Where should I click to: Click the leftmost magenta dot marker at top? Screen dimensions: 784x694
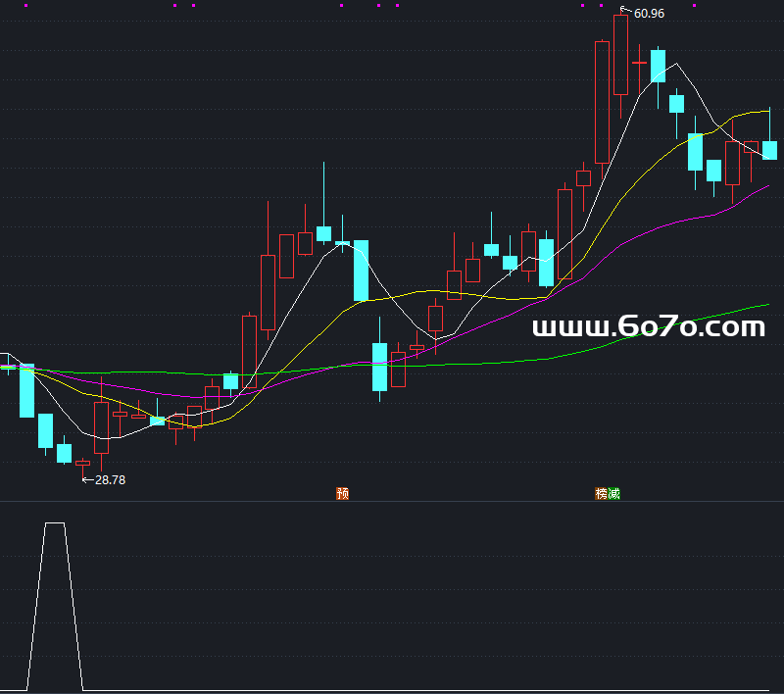click(26, 6)
